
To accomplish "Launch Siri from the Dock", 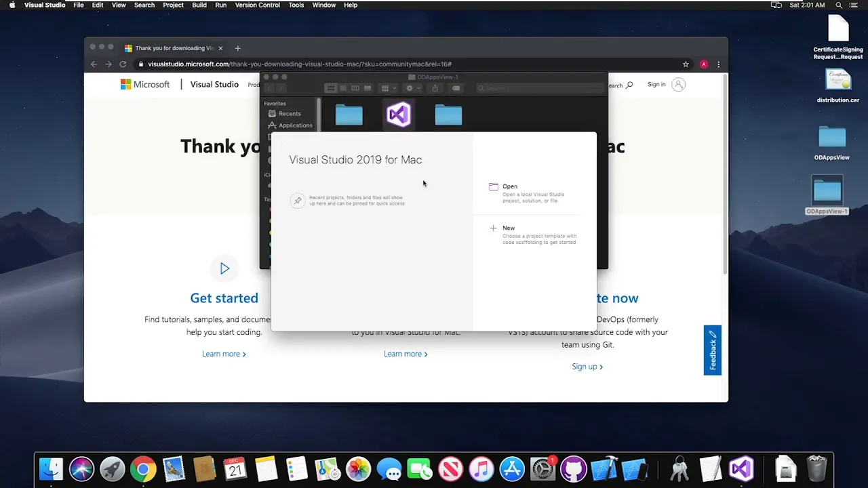I will tap(81, 469).
